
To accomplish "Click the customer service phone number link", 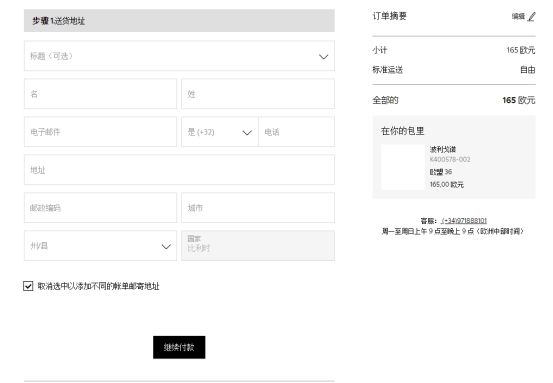I will (464, 221).
